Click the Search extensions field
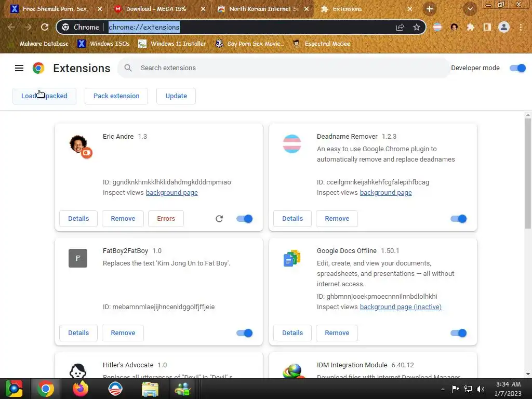Viewport: 532px width, 399px height. pos(284,68)
